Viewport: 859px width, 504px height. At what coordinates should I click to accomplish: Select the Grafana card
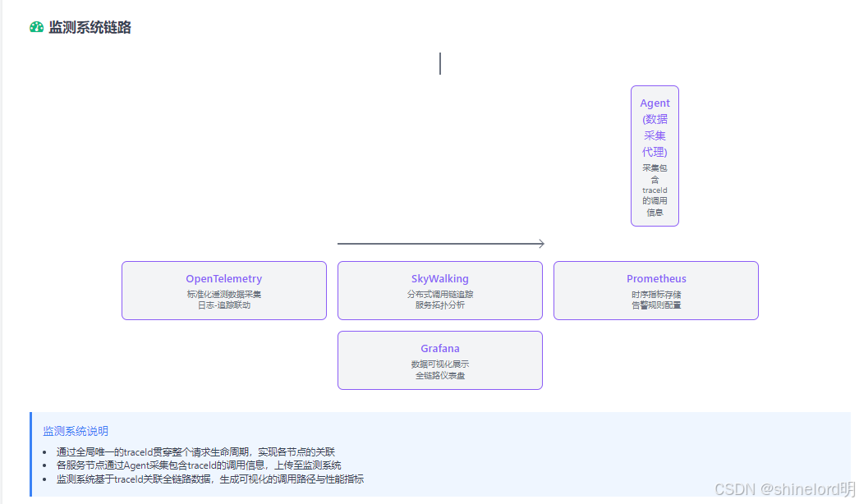click(x=440, y=360)
